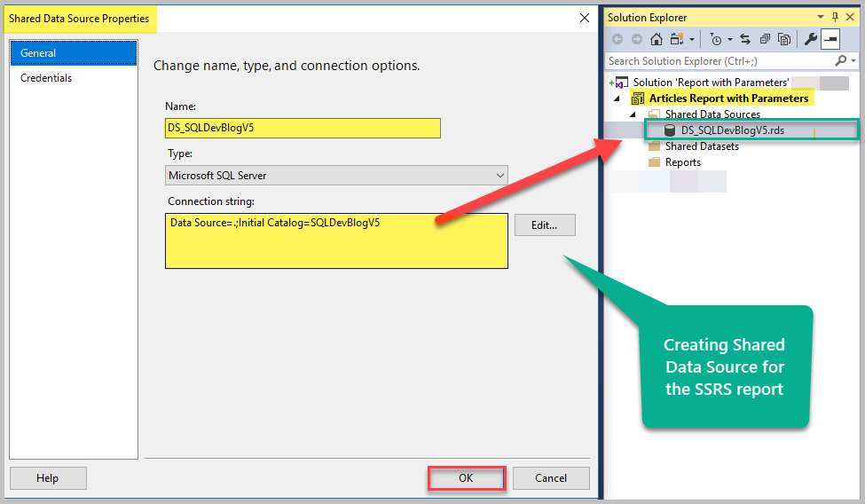Collapse the Articles Report with Parameters project
865x504 pixels.
617,98
